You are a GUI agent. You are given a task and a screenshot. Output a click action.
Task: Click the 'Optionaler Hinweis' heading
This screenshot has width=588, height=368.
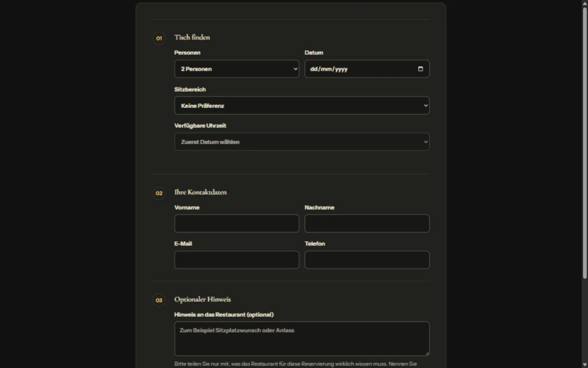[202, 299]
